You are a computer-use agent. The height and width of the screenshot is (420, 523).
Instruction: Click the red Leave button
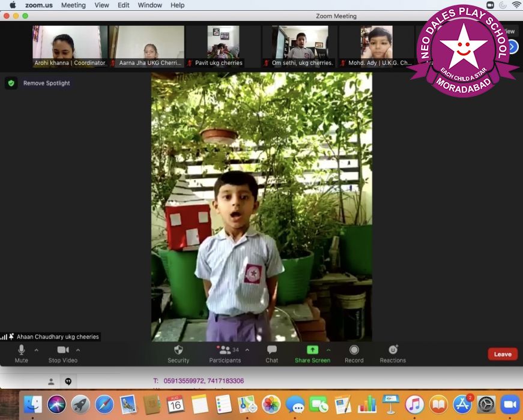[x=503, y=354]
